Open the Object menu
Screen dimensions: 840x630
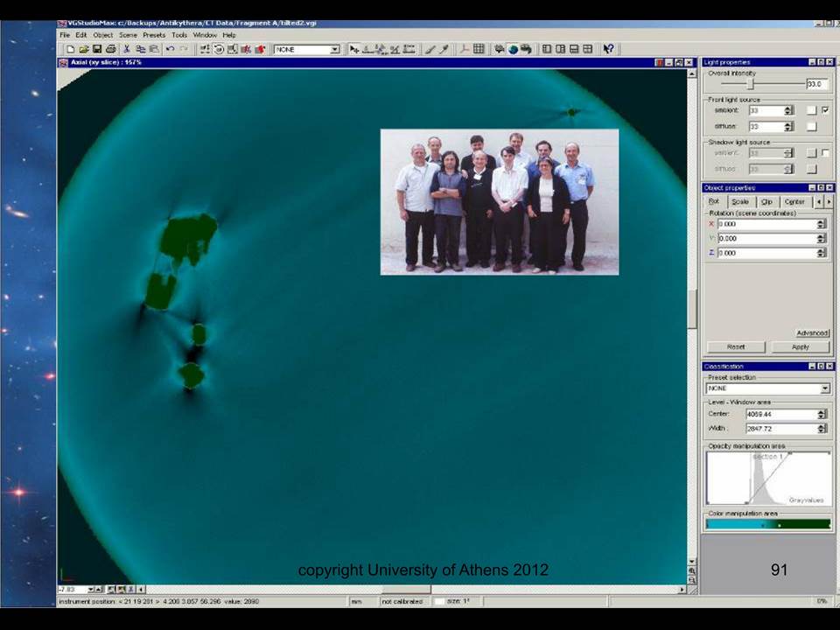pyautogui.click(x=103, y=35)
